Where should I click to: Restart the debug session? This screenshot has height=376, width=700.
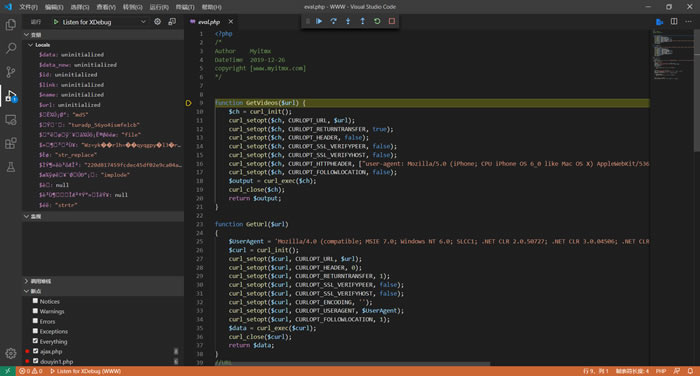[377, 21]
